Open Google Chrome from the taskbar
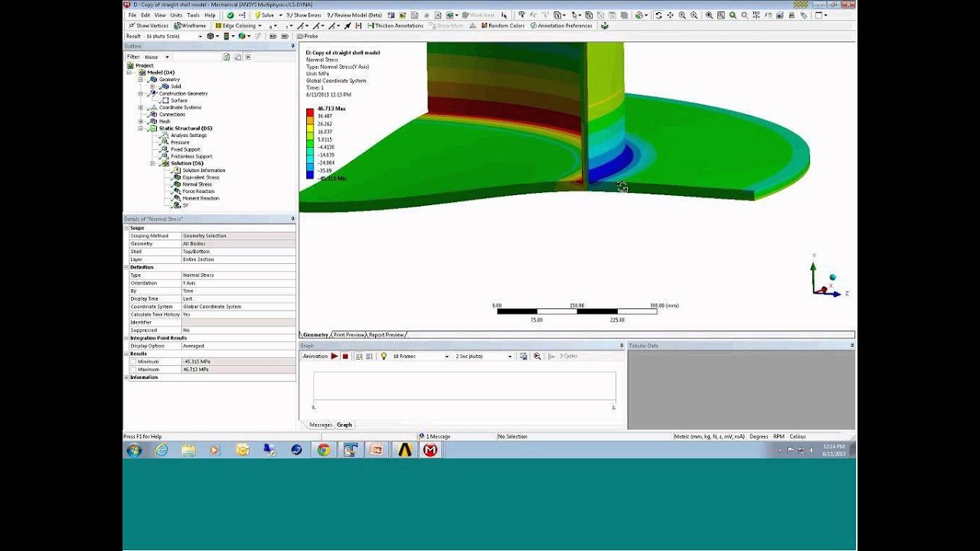Viewport: 980px width, 551px height. (324, 450)
